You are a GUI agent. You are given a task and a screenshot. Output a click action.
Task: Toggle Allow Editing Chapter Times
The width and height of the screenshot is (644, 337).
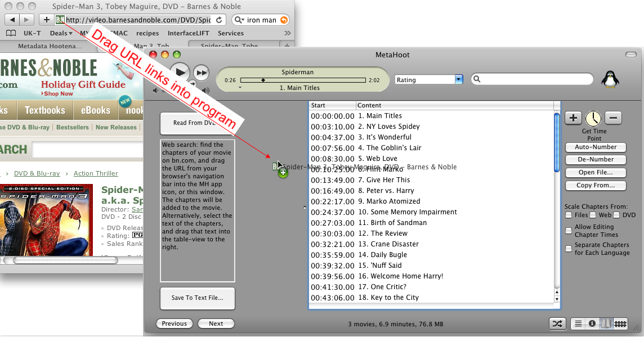569,231
